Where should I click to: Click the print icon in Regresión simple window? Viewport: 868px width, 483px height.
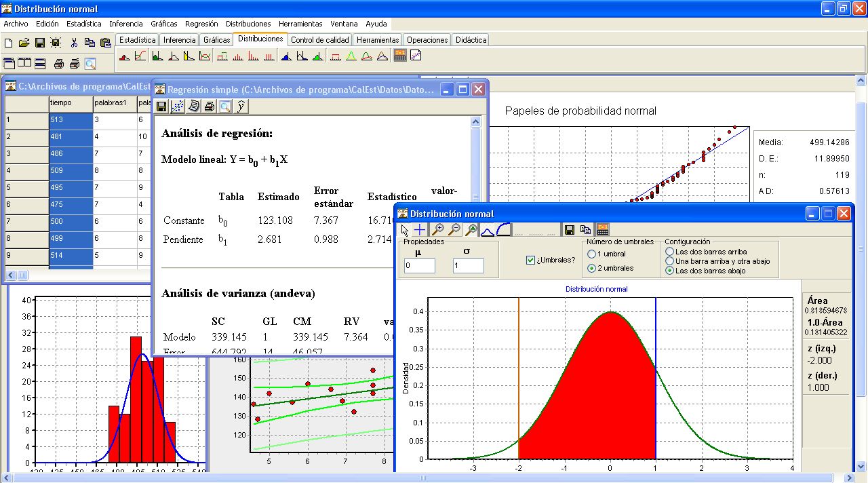coord(210,106)
